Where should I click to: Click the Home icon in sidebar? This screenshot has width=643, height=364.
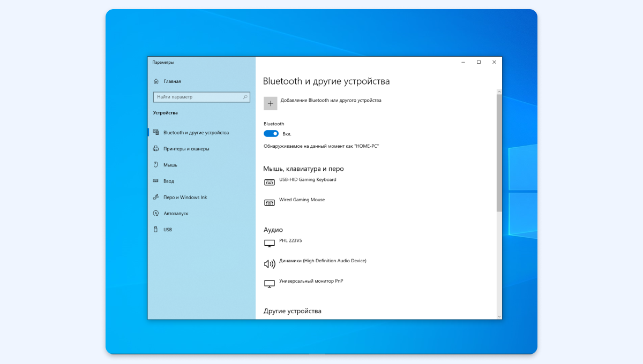156,81
